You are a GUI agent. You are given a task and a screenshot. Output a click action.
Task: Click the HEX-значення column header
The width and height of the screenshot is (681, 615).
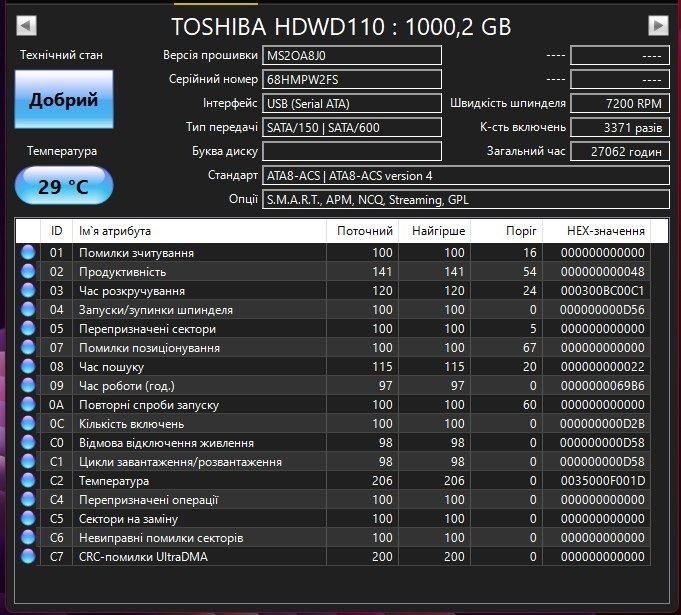click(x=597, y=231)
